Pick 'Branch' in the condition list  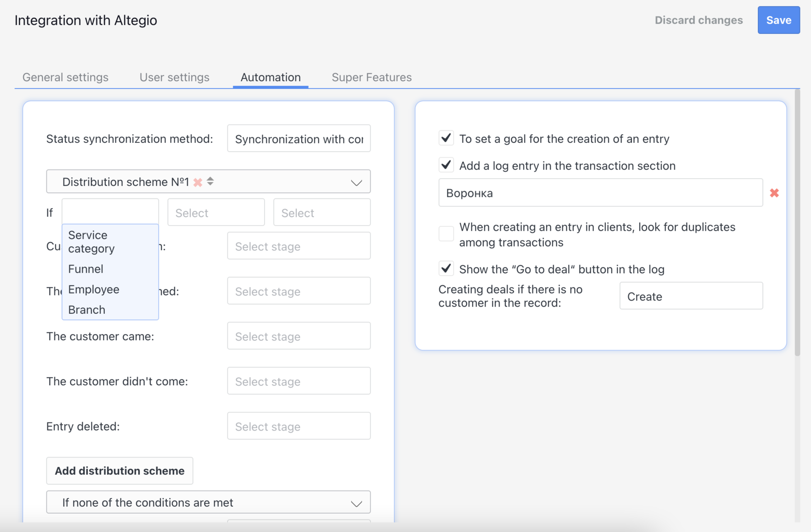coord(110,309)
